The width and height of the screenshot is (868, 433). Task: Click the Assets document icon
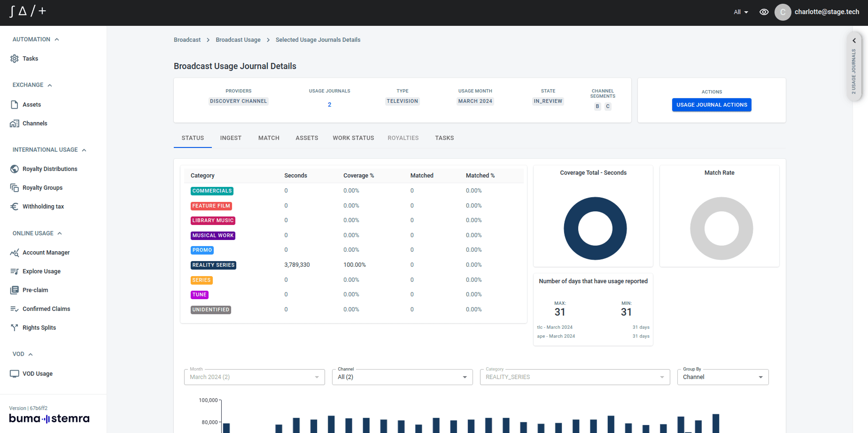click(15, 105)
